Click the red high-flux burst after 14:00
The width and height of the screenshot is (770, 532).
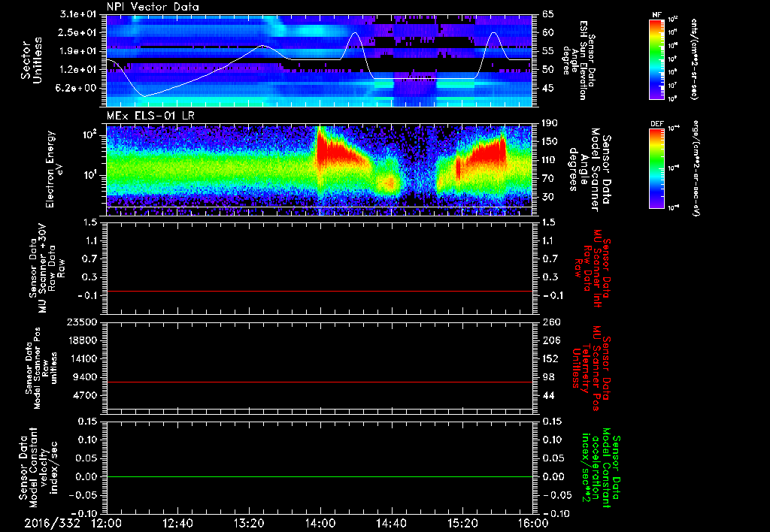pos(339,151)
